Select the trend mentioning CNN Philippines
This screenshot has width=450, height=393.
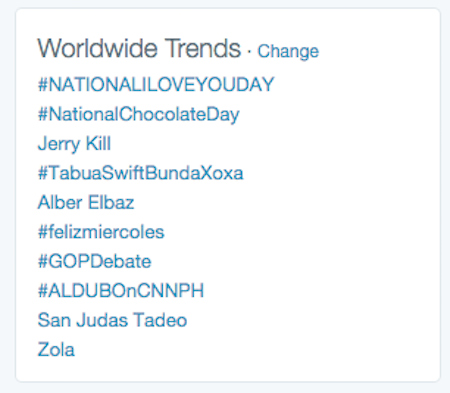[x=121, y=290]
